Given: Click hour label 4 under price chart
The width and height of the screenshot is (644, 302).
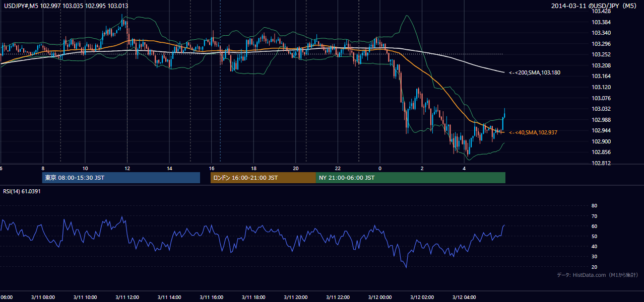Looking at the screenshot, I should [464, 169].
